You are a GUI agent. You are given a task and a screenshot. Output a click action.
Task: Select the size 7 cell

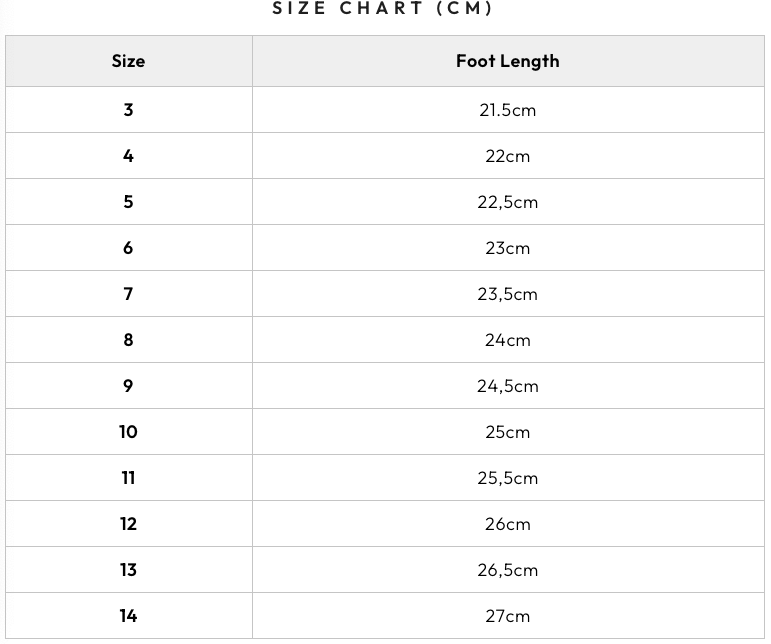[x=128, y=293]
